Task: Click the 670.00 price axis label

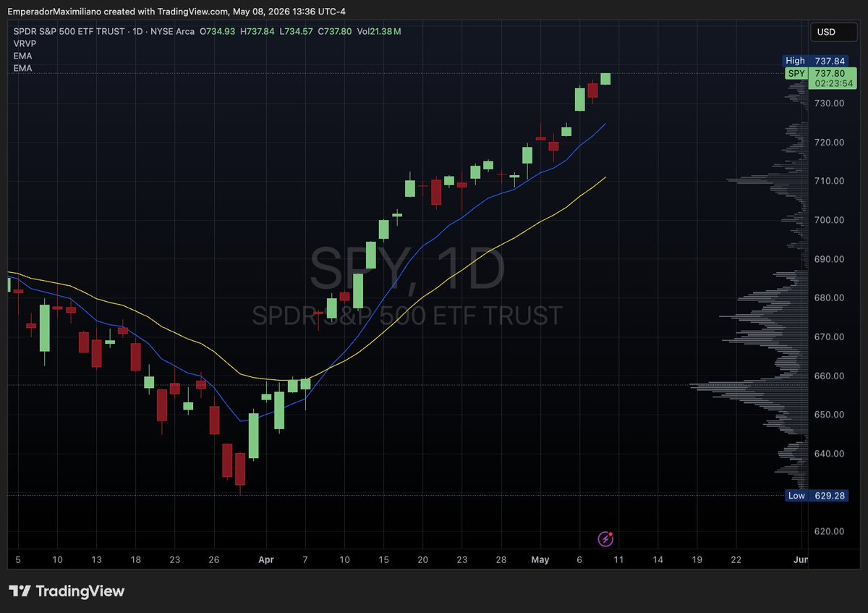Action: point(829,337)
